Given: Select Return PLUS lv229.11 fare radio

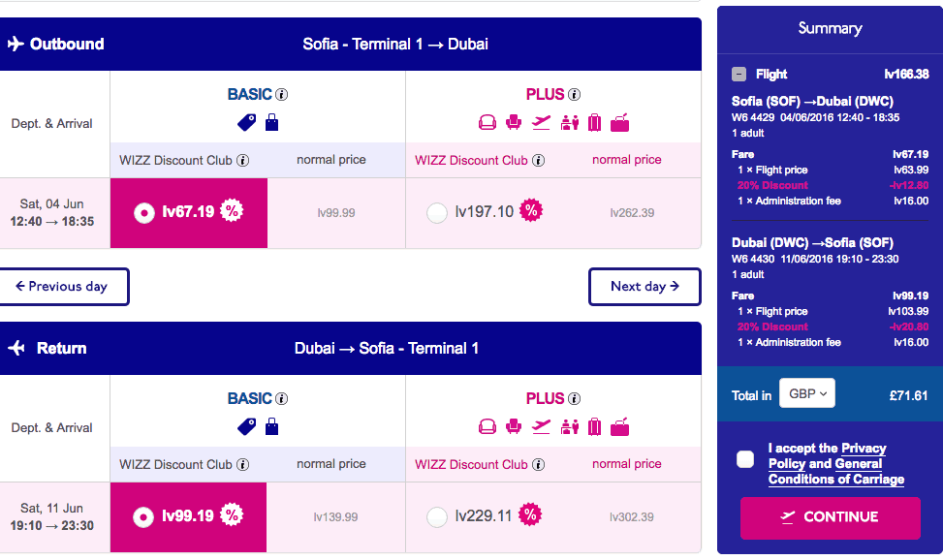Looking at the screenshot, I should click(437, 516).
